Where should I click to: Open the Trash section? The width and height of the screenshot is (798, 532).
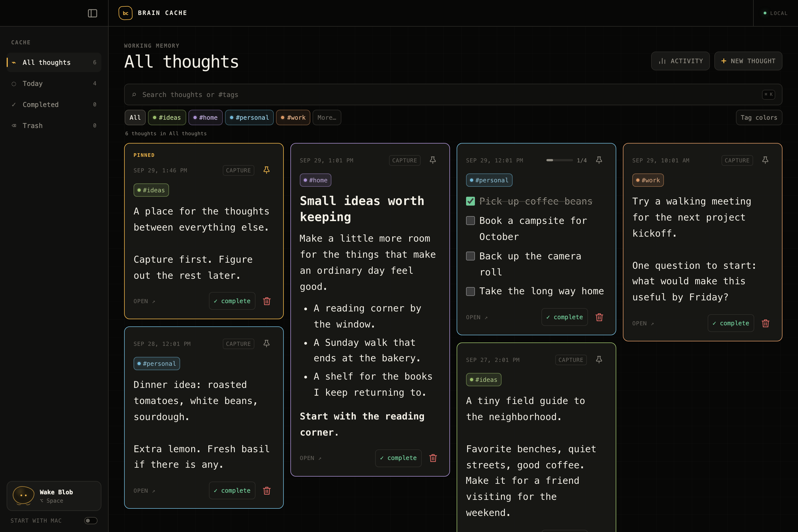coord(54,126)
